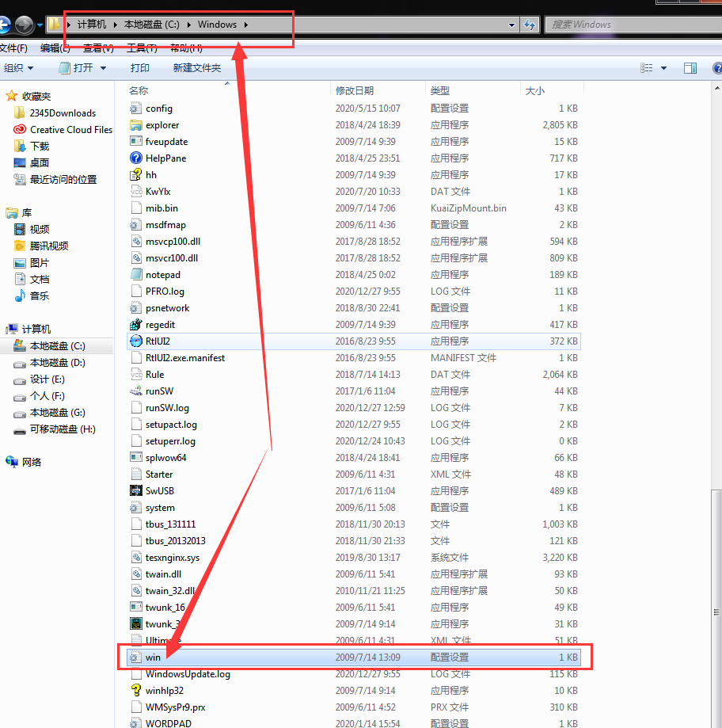The height and width of the screenshot is (728, 722).
Task: Select the explorer application icon
Action: point(136,125)
